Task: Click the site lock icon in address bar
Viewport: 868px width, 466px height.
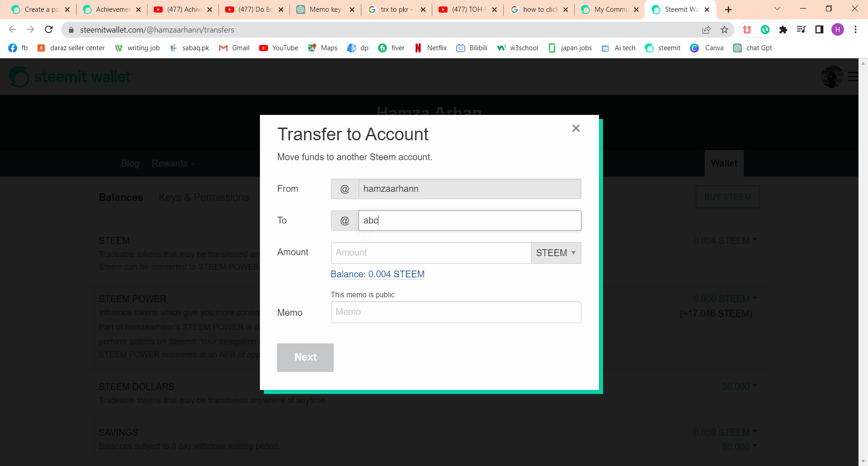Action: (x=71, y=30)
